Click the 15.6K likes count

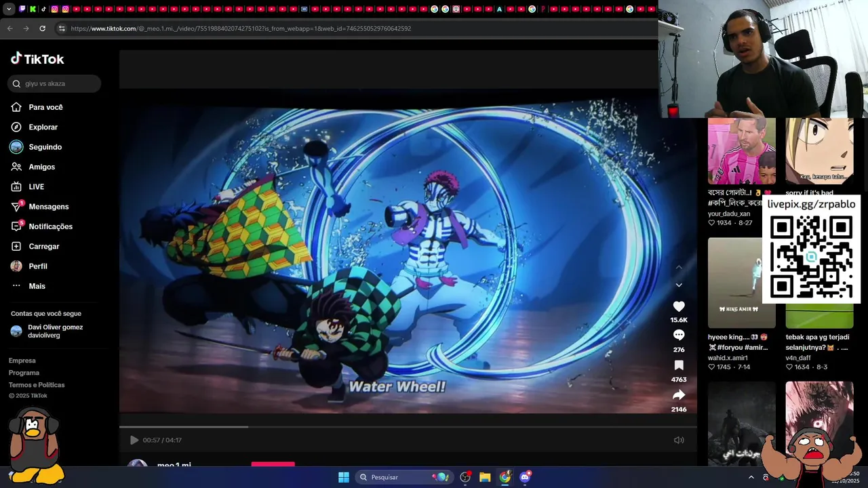(x=679, y=320)
